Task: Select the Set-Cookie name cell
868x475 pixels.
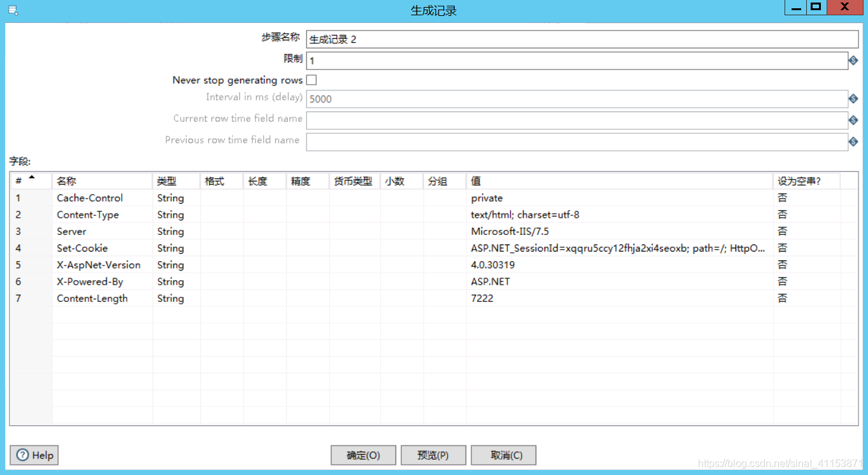Action: tap(102, 248)
